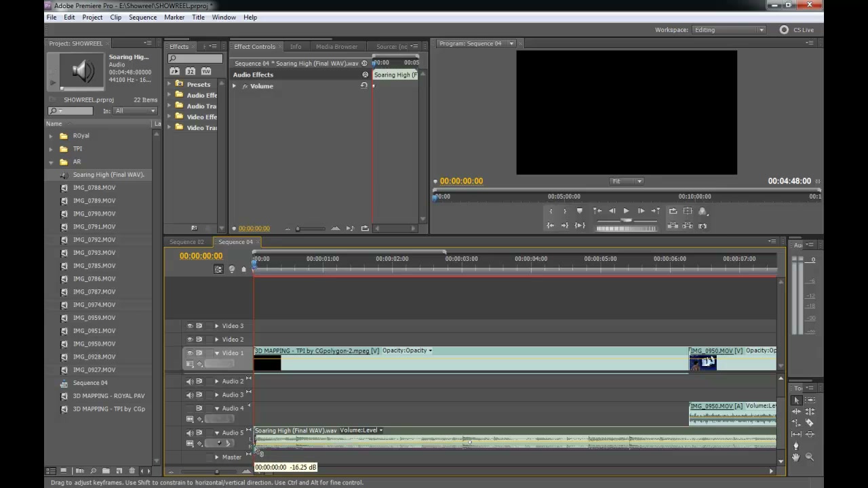Viewport: 868px width, 488px height.
Task: Click the Effects panel search field
Action: pyautogui.click(x=195, y=58)
